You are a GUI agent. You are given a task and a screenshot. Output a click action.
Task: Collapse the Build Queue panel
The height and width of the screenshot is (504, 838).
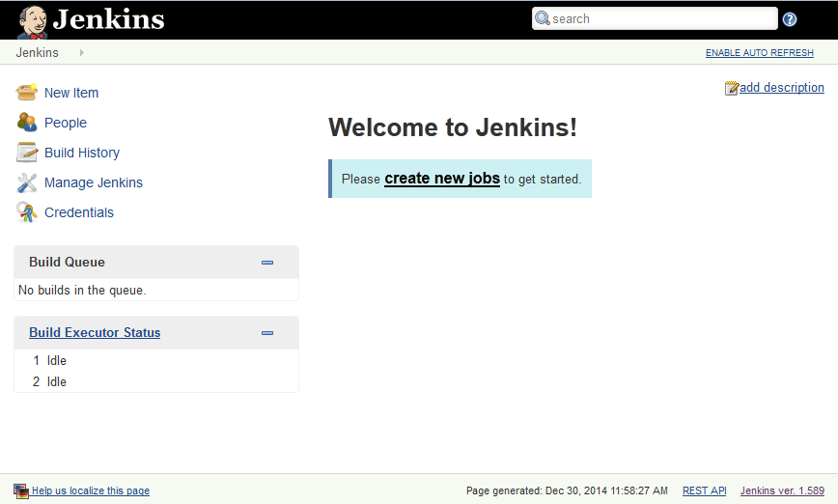267,263
